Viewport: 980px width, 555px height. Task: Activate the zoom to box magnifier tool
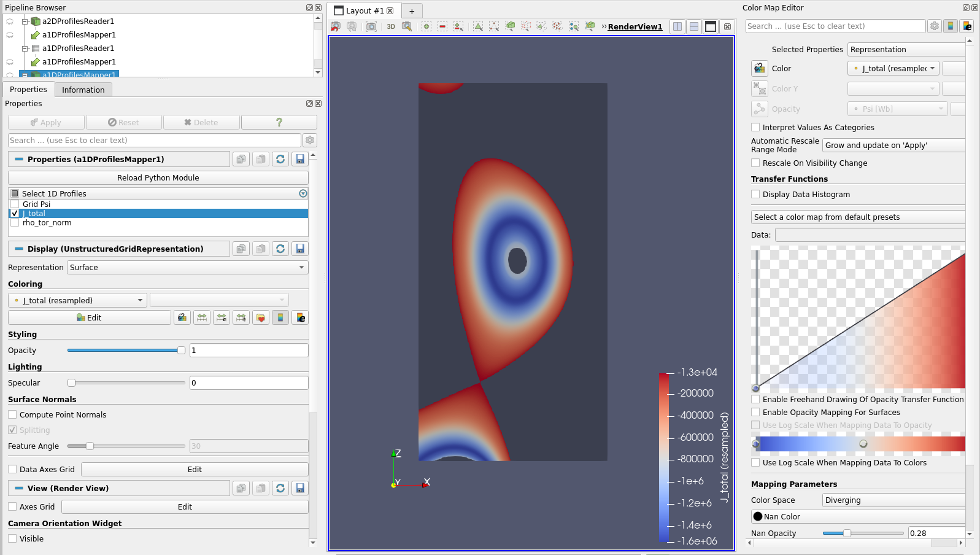pos(407,26)
